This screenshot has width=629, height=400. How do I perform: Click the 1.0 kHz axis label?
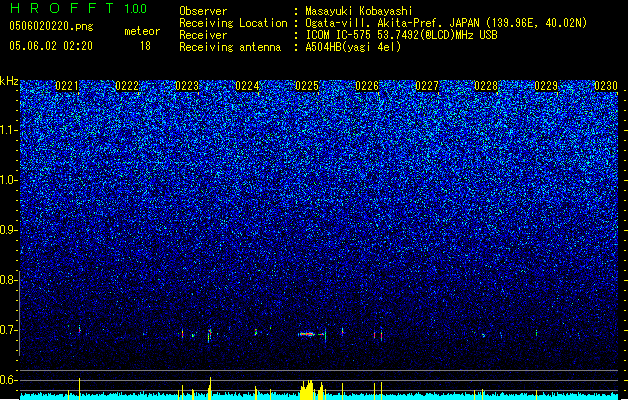[9, 180]
